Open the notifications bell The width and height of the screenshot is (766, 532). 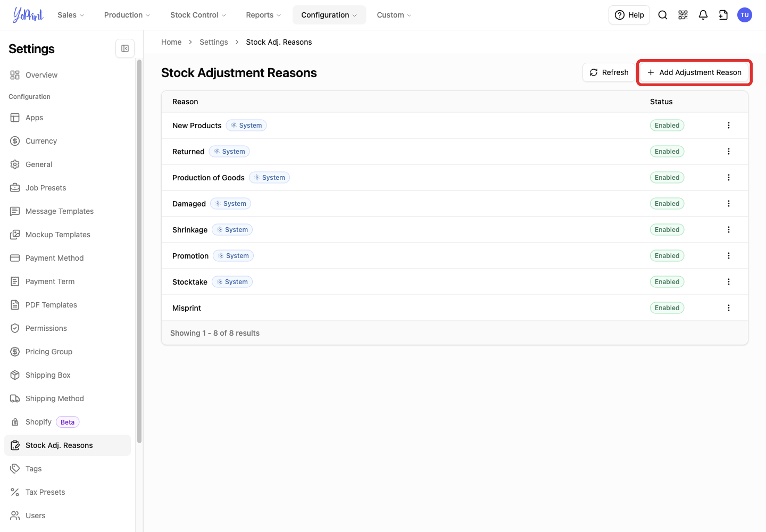(x=703, y=15)
